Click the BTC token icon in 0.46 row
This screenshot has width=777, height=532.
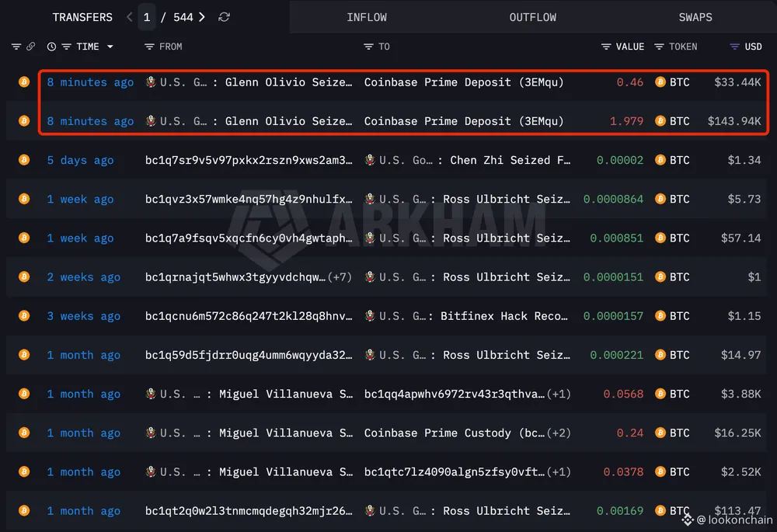pos(660,82)
